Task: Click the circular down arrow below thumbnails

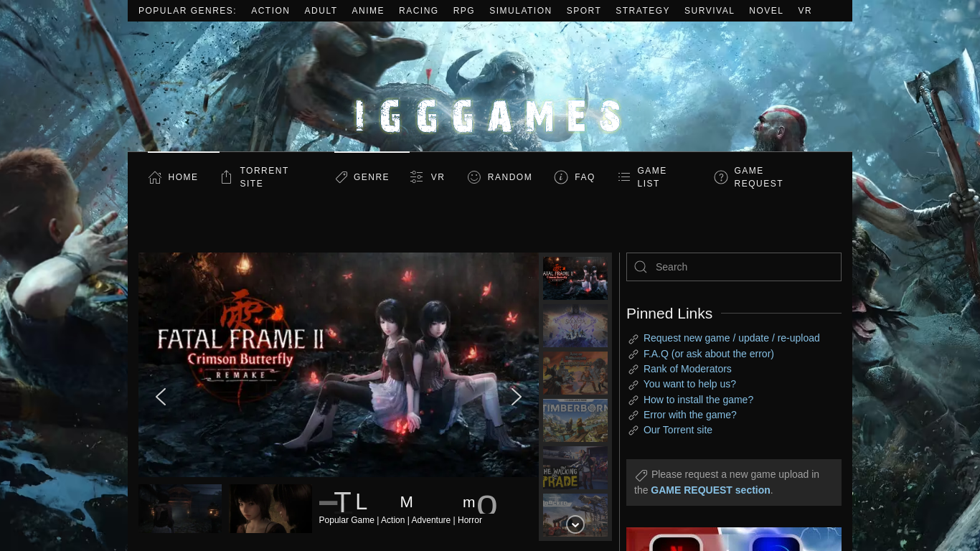Action: [x=575, y=524]
